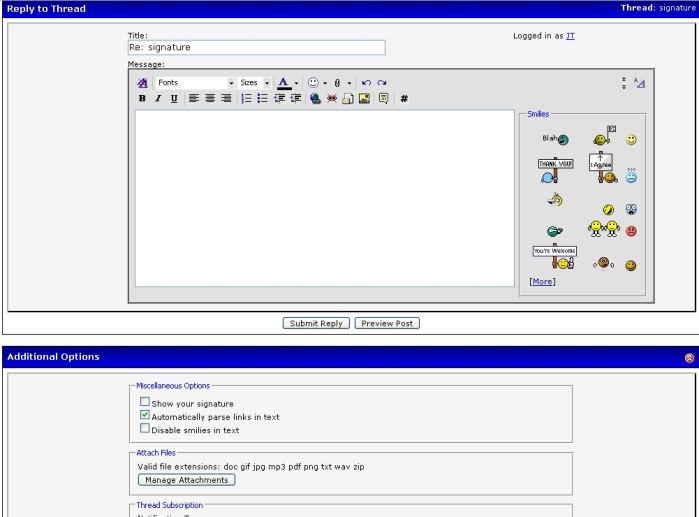Start an ordered numbered list
Screen dimensions: 699x517
pyautogui.click(x=247, y=98)
